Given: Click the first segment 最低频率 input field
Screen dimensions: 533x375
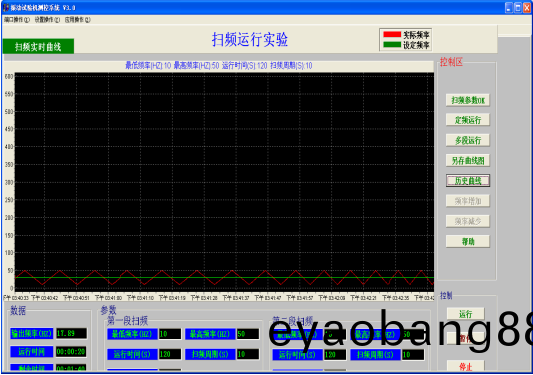Looking at the screenshot, I should pyautogui.click(x=170, y=334).
